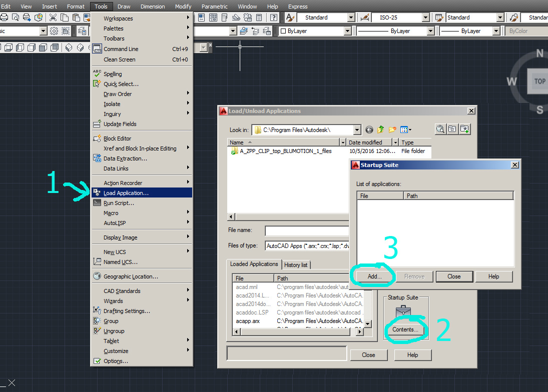Image resolution: width=548 pixels, height=392 pixels.
Task: Click the Help question mark icon
Action: [274, 17]
